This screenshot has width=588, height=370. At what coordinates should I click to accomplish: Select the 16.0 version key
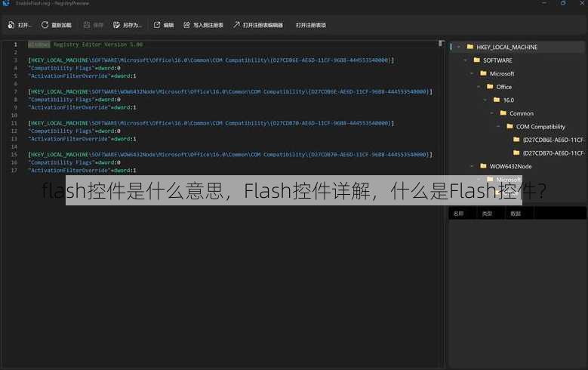click(509, 100)
